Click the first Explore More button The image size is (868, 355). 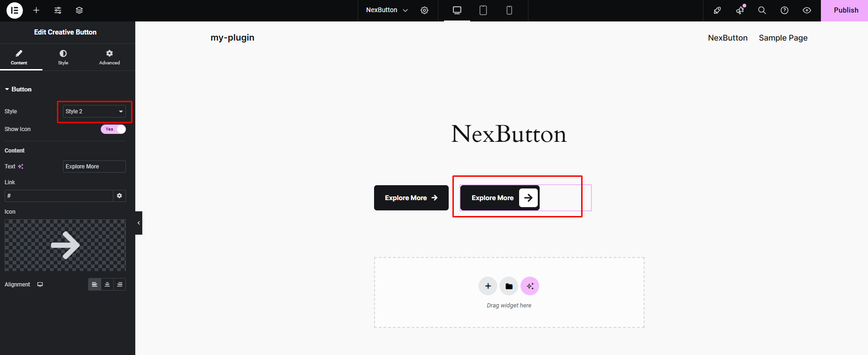coord(411,198)
